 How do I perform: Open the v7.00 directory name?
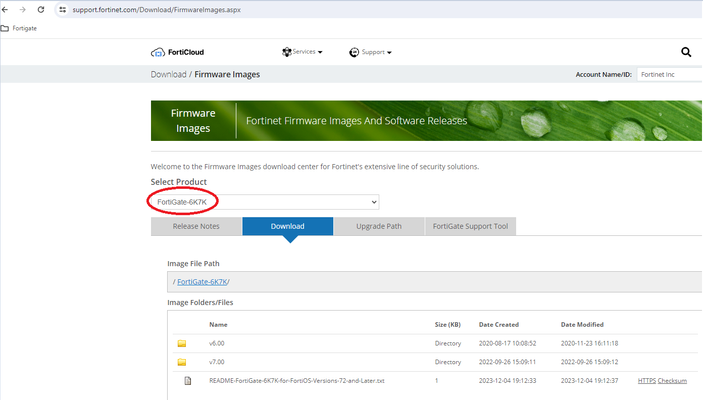click(217, 362)
